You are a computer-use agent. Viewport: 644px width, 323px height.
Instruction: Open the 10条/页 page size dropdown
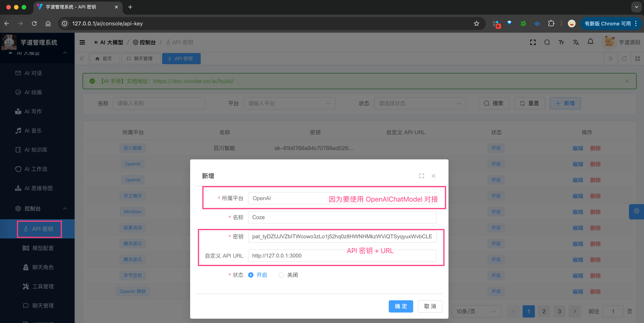476,311
